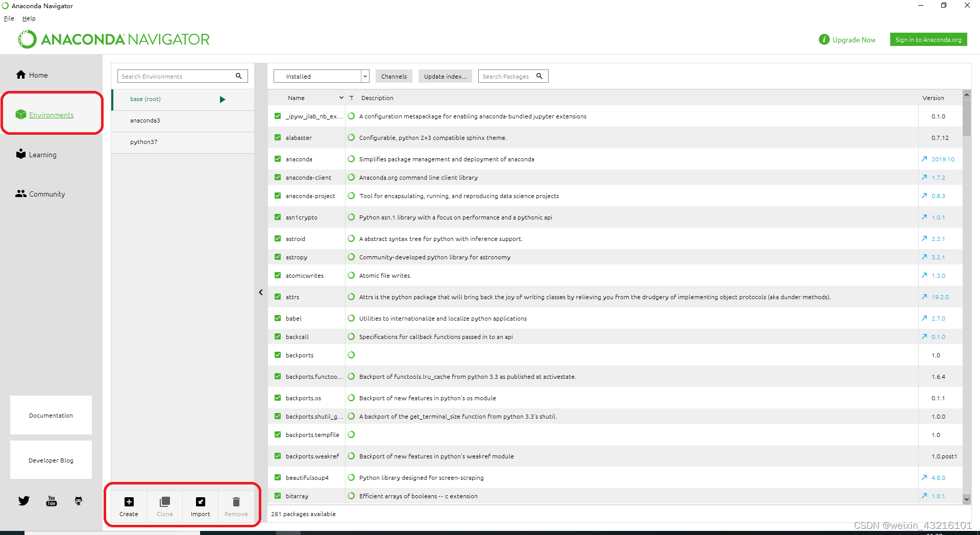Image resolution: width=980 pixels, height=535 pixels.
Task: Open the Help menu
Action: pos(29,18)
